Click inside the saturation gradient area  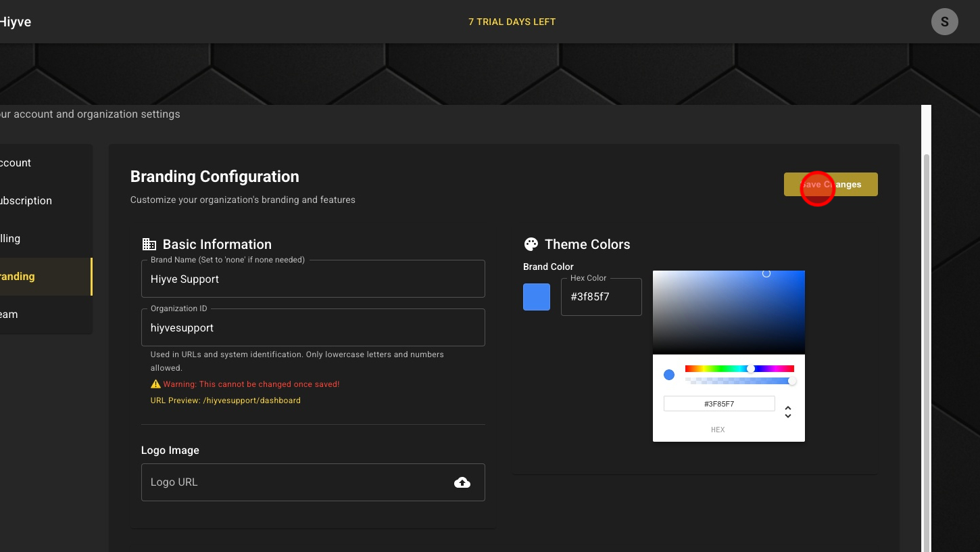729,312
